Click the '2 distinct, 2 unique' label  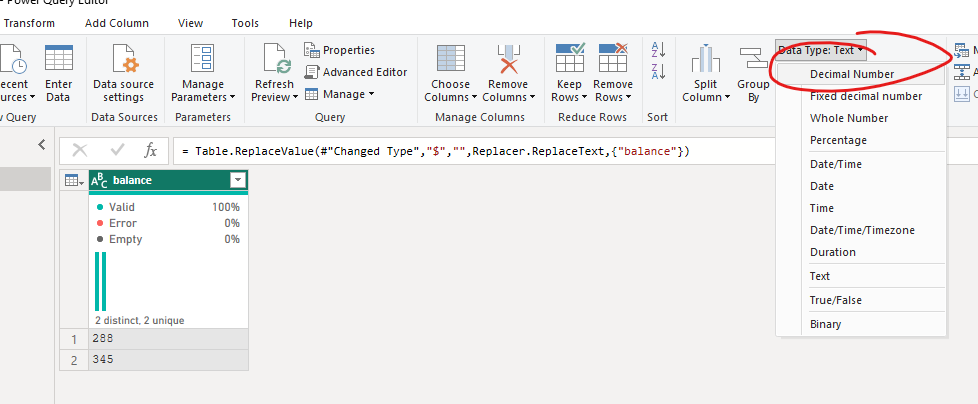[140, 320]
